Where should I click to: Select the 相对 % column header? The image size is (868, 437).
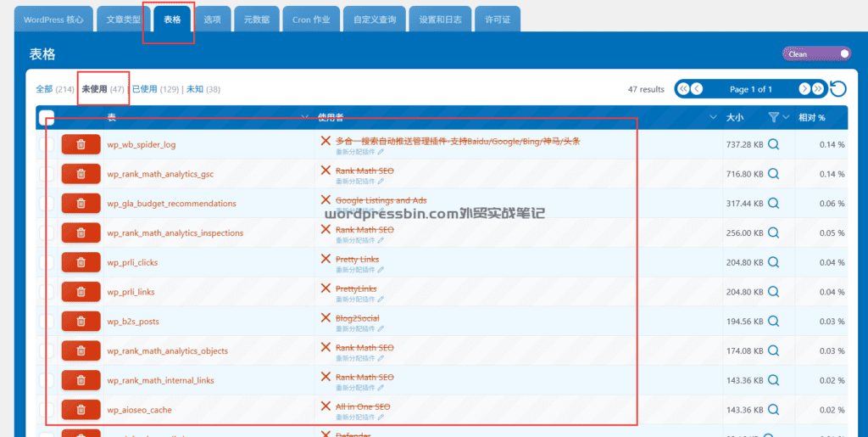point(811,117)
